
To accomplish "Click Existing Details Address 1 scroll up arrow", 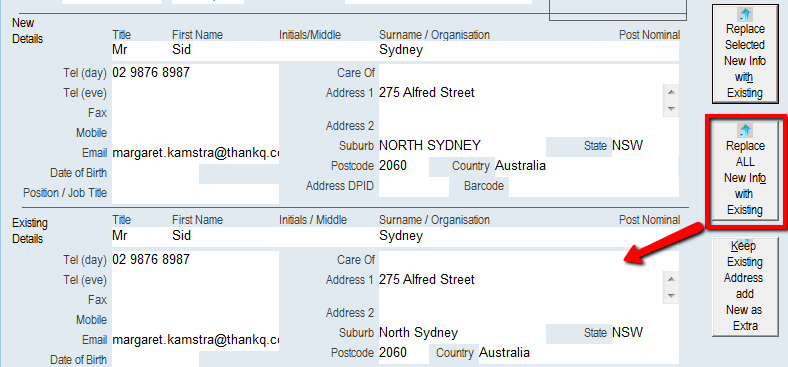I will tap(671, 279).
